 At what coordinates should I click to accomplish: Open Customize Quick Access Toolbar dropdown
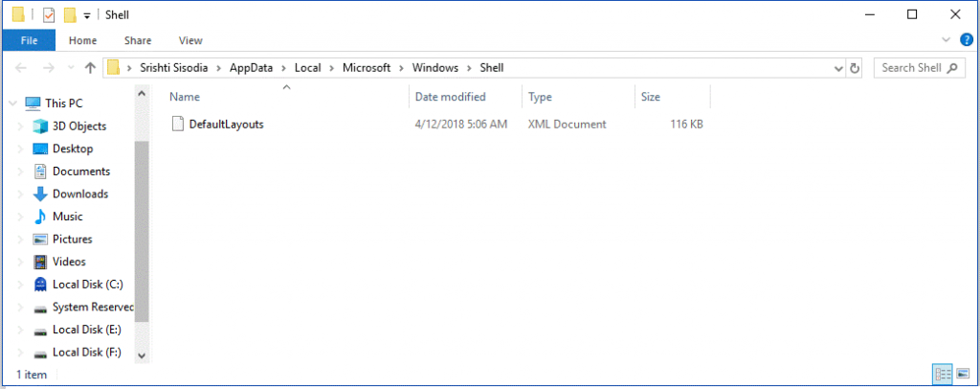tap(87, 15)
